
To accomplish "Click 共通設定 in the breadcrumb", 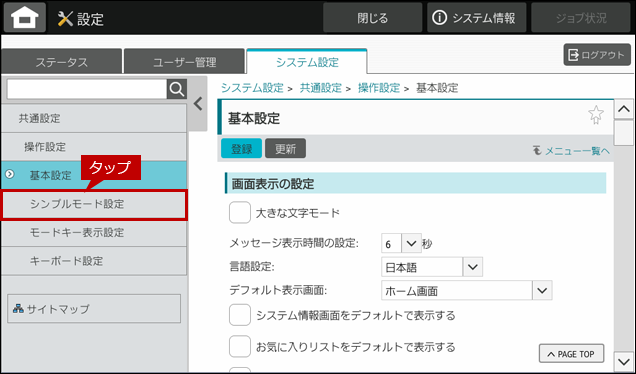I will click(320, 88).
